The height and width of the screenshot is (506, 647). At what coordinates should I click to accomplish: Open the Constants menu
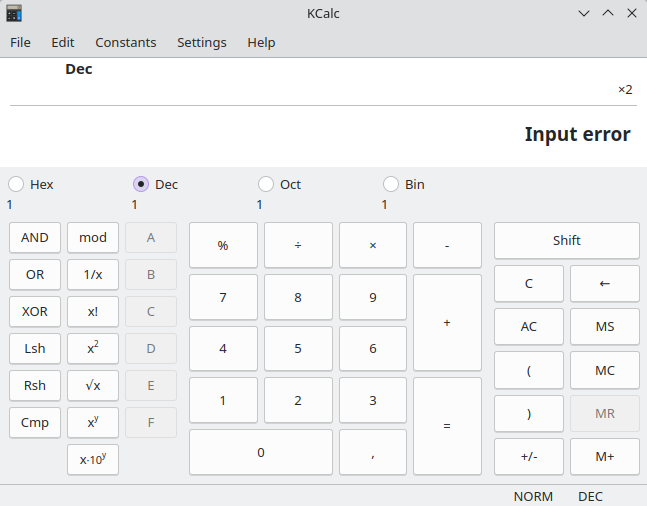pos(126,43)
